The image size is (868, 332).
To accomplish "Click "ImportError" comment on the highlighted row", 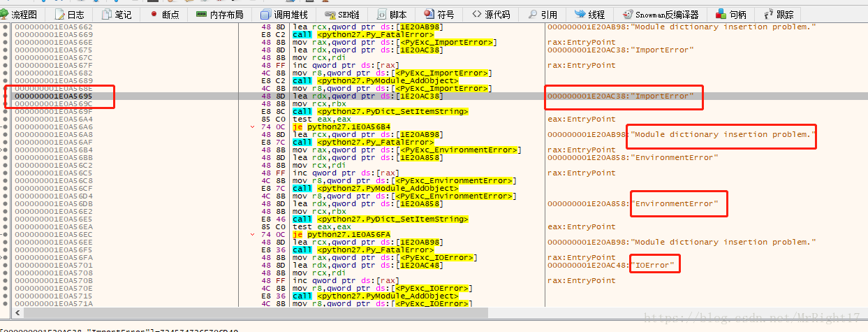I will point(621,96).
